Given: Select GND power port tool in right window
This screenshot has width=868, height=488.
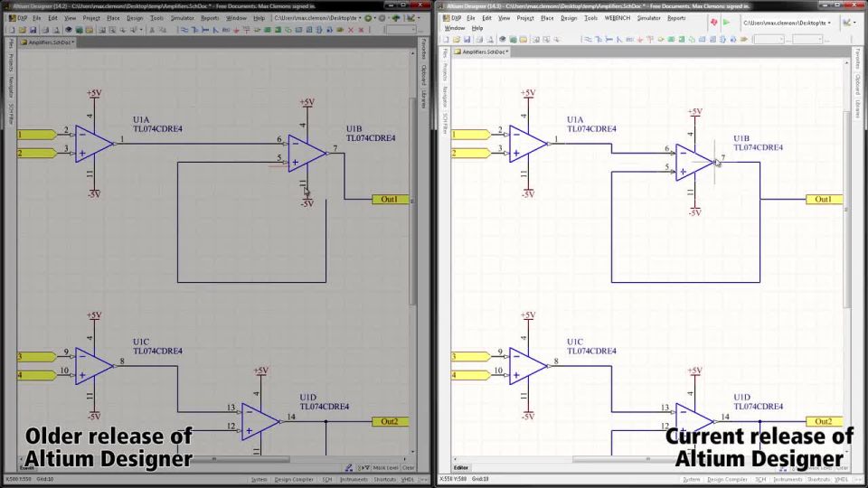Looking at the screenshot, I should point(639,39).
